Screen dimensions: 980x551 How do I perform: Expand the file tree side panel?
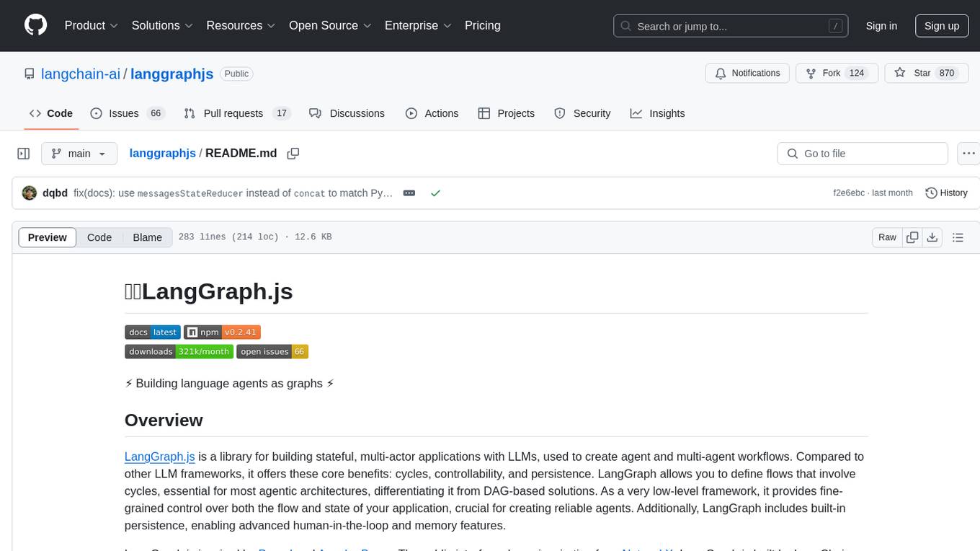(x=24, y=154)
